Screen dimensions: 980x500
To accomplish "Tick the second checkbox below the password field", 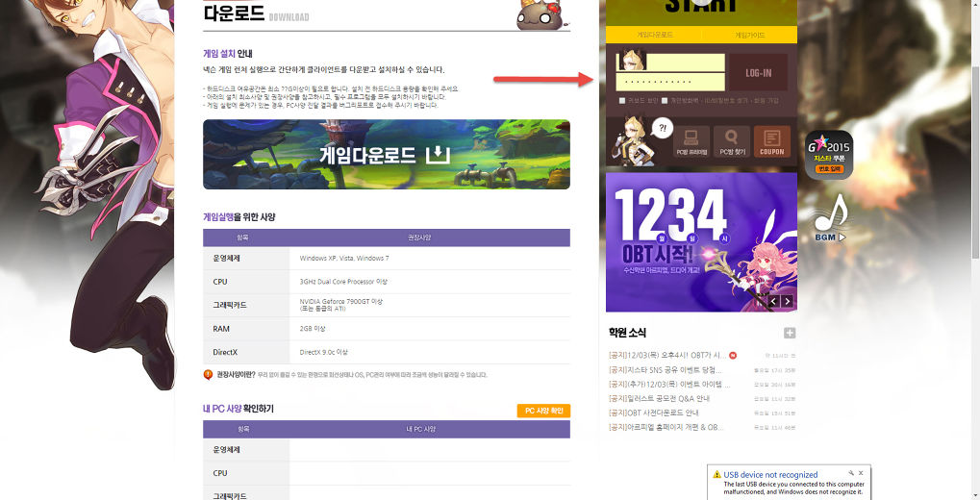I will click(x=665, y=100).
